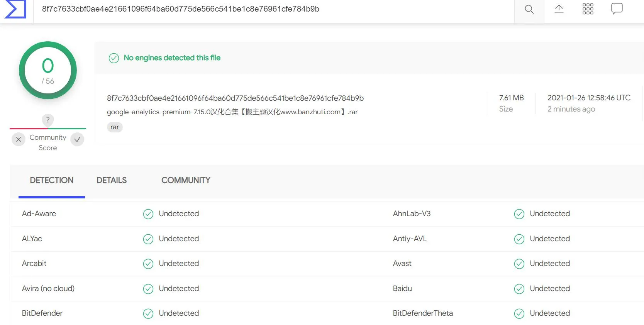This screenshot has height=325, width=644.
Task: Switch to the DETAILS tab
Action: [x=112, y=180]
